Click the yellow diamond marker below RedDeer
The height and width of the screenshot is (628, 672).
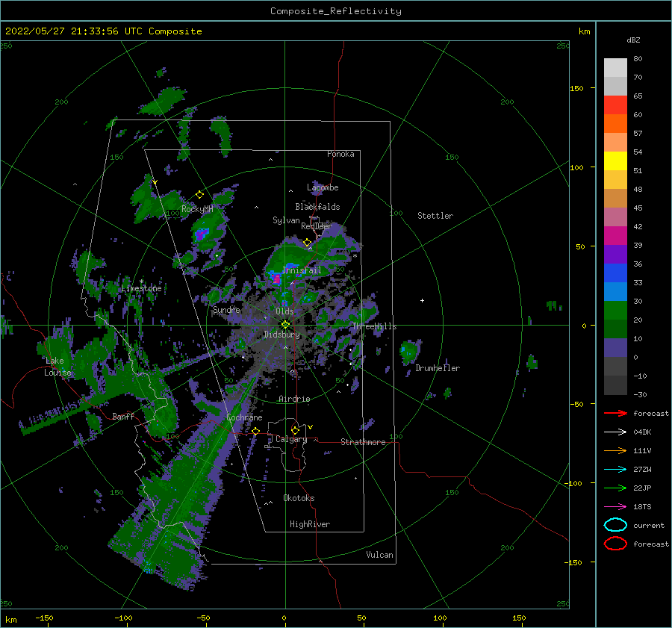pyautogui.click(x=307, y=243)
